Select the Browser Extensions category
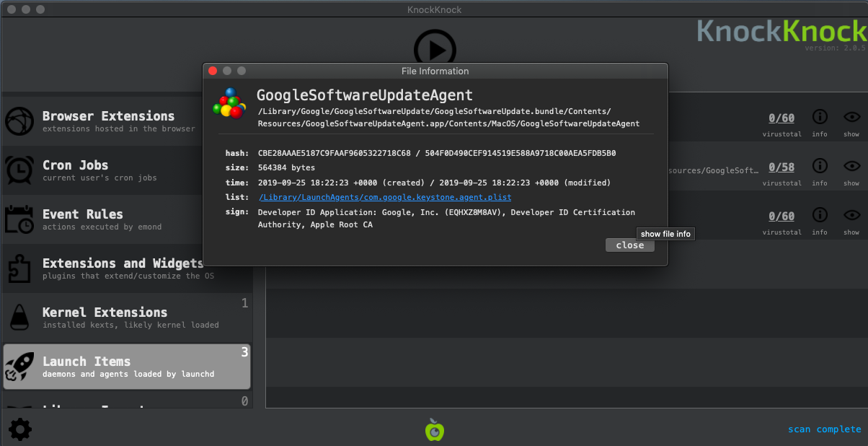 click(108, 121)
